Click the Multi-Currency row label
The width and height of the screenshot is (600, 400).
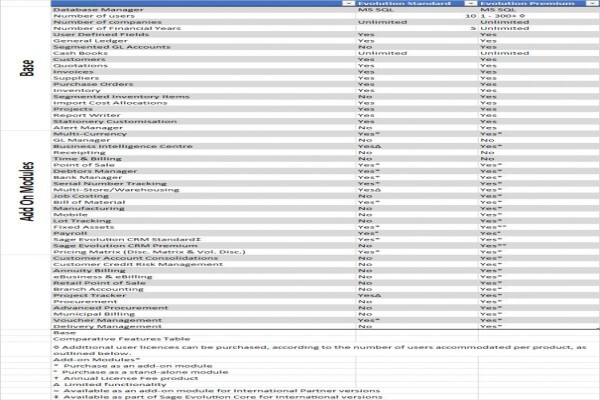point(90,134)
